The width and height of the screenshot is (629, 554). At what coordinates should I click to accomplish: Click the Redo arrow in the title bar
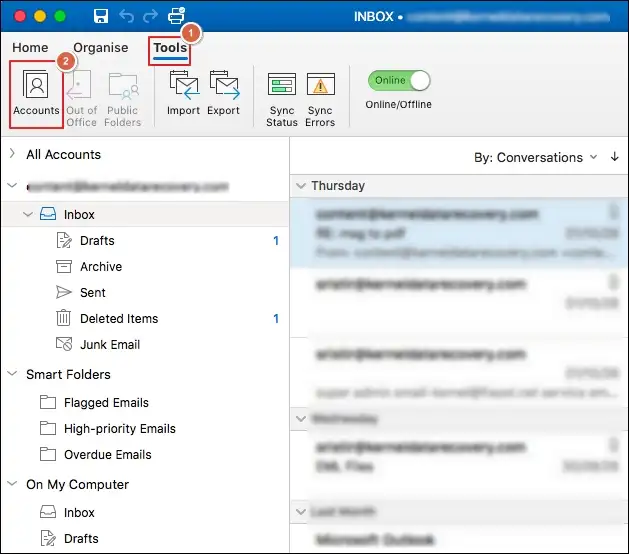[150, 16]
